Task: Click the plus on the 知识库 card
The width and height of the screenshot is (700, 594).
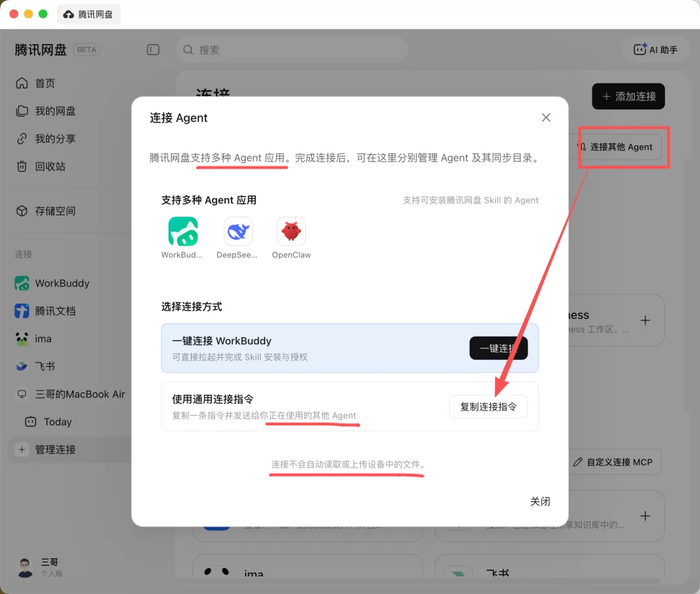Action: 645,516
